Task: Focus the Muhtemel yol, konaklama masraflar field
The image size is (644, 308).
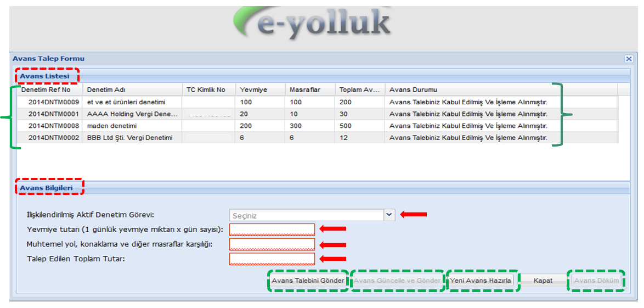Action: (x=272, y=244)
